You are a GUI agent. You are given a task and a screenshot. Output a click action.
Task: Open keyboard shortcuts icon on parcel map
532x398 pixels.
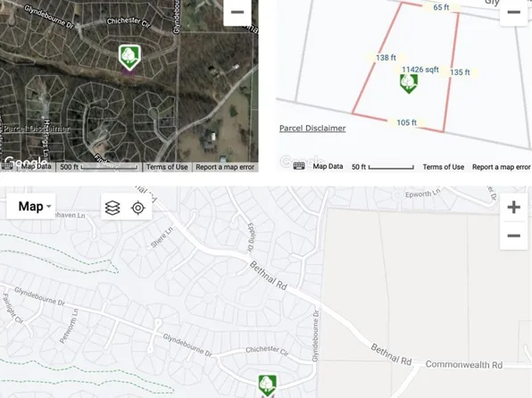299,166
